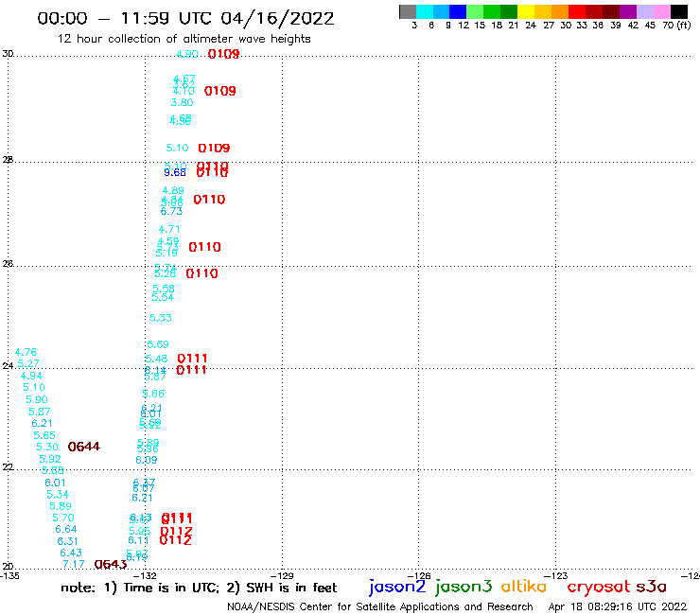
Task: Select the bright red legend swatch
Action: 577,11
